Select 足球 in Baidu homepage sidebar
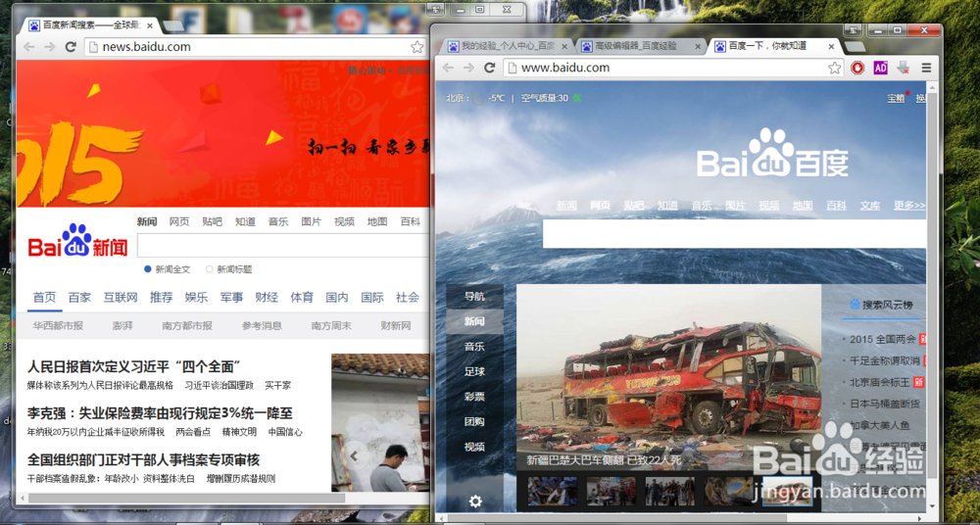This screenshot has width=980, height=525. point(474,371)
